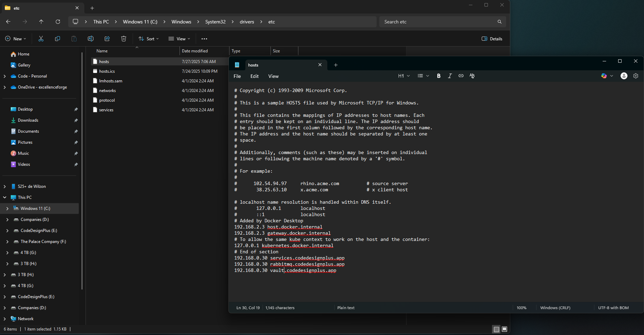Open the View menu in Notepad
644x335 pixels.
point(274,76)
